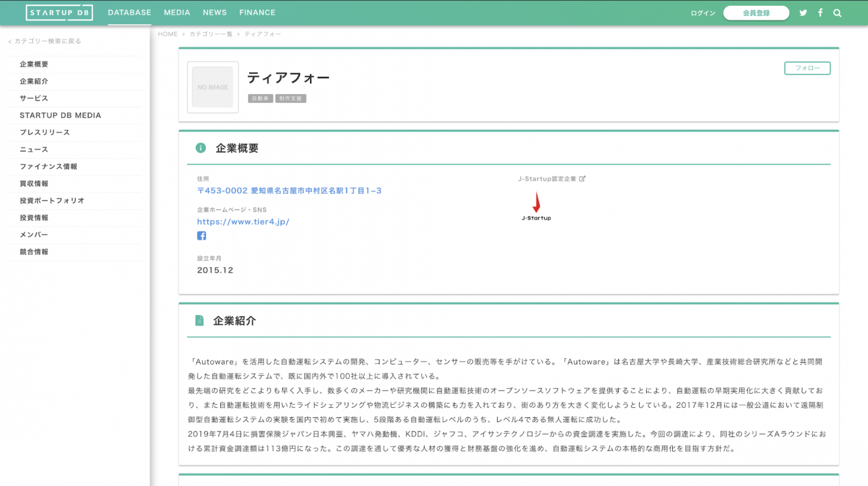Image resolution: width=868 pixels, height=486 pixels.
Task: Click the document icon beside 企業紹介
Action: tap(199, 320)
